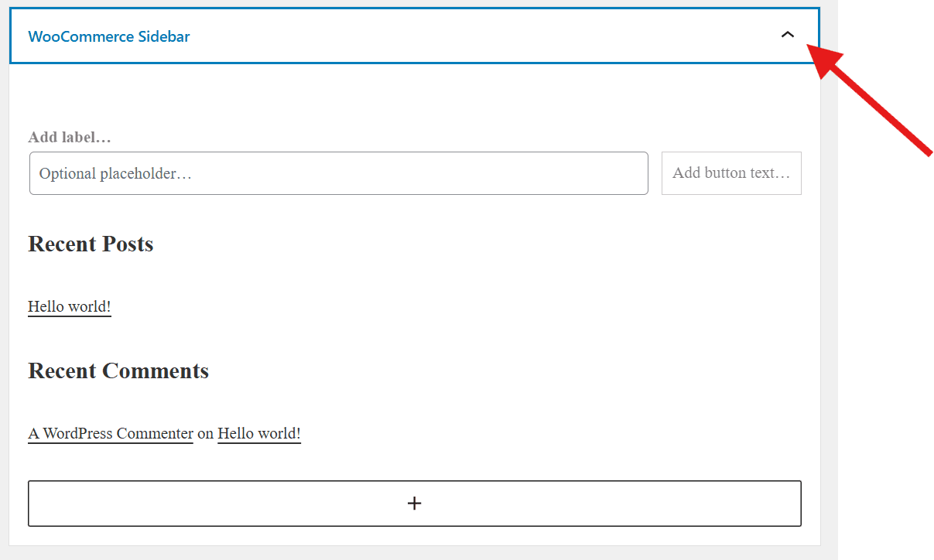Click the upward chevron on the panel header
This screenshot has width=934, height=560.
click(x=788, y=36)
